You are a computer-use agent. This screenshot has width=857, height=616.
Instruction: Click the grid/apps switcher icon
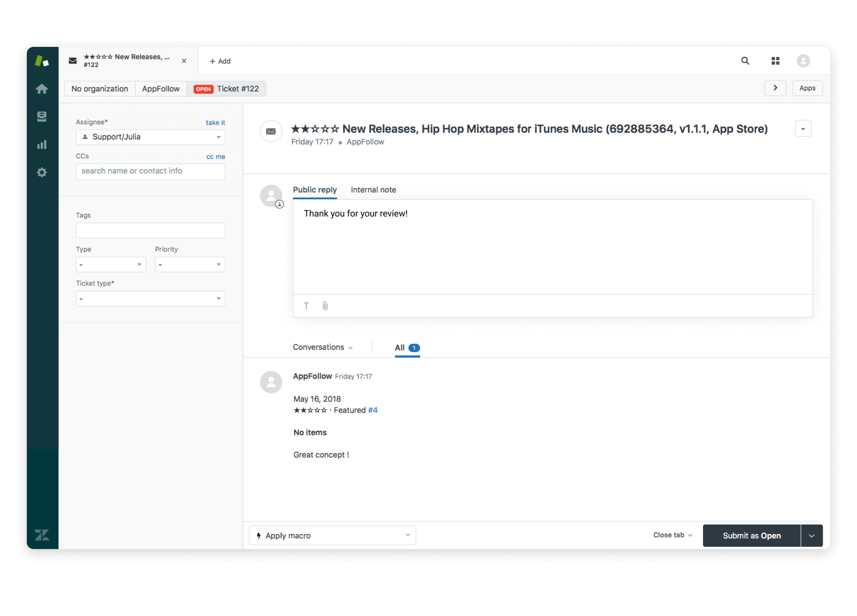(776, 61)
